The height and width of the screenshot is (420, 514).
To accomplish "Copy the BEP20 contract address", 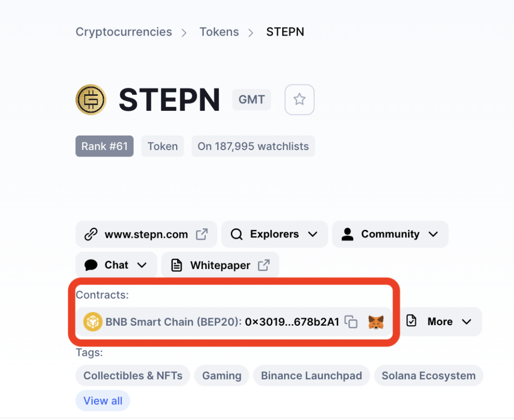I will pos(351,322).
